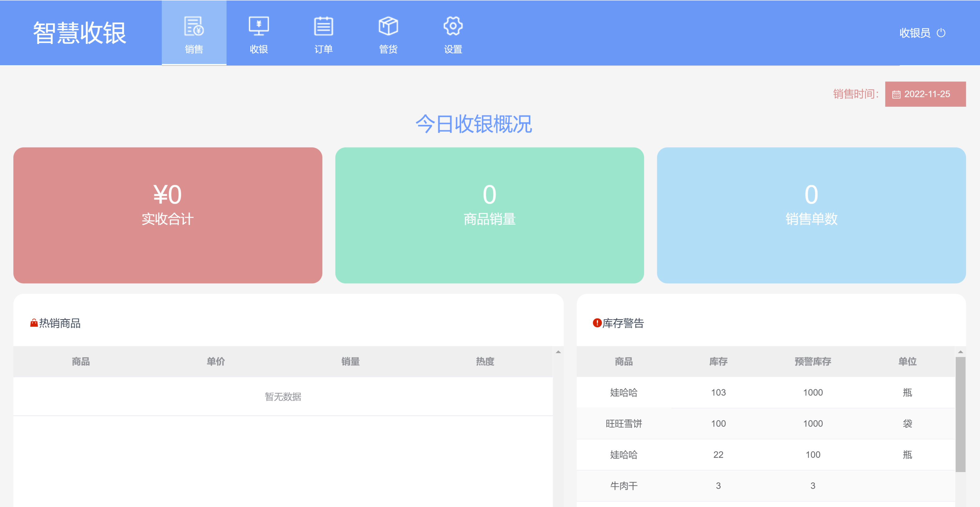Click the red warning icon near 库存警告
The image size is (980, 507).
click(x=597, y=323)
